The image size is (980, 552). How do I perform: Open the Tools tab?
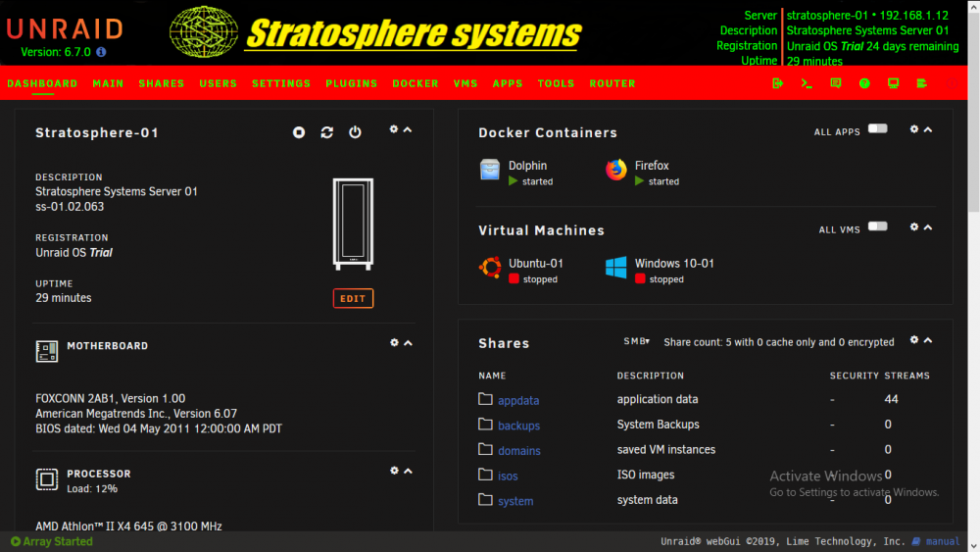[x=556, y=83]
